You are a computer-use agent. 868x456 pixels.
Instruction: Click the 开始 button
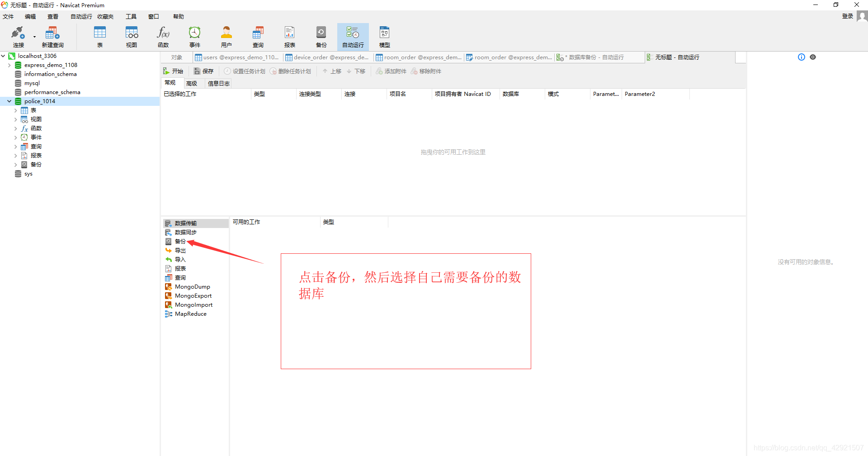click(173, 71)
